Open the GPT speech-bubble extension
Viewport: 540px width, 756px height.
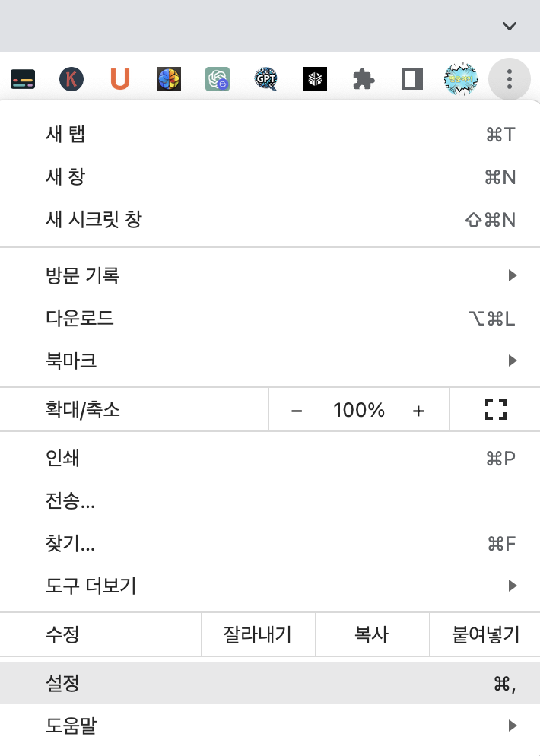(265, 78)
